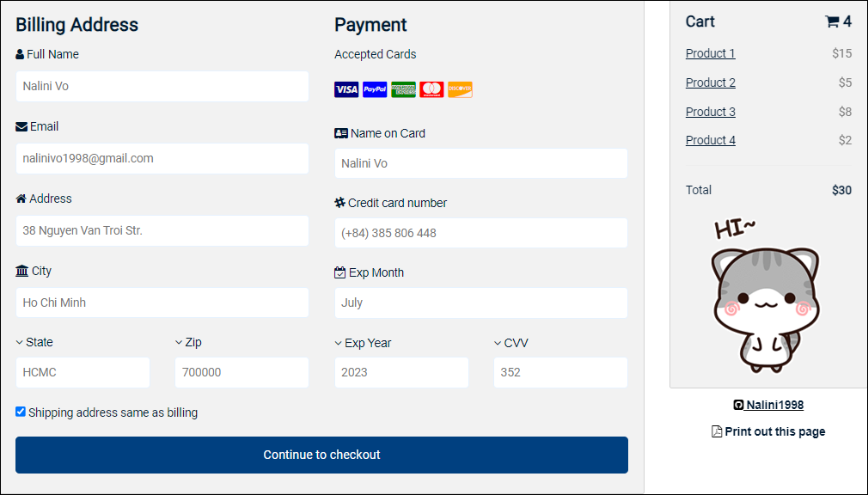The width and height of the screenshot is (868, 495).
Task: Expand the State dropdown chevron
Action: click(x=19, y=341)
